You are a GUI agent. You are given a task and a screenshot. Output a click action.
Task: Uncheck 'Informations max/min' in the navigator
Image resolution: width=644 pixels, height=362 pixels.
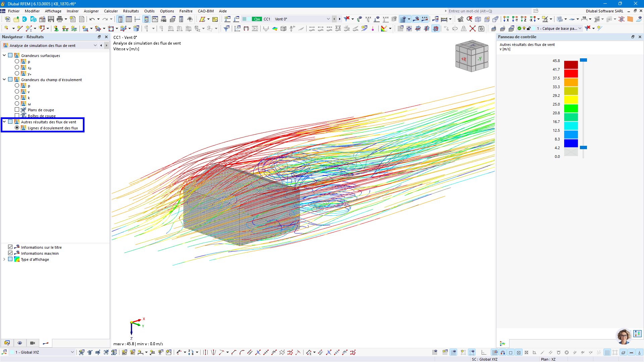[x=10, y=253]
